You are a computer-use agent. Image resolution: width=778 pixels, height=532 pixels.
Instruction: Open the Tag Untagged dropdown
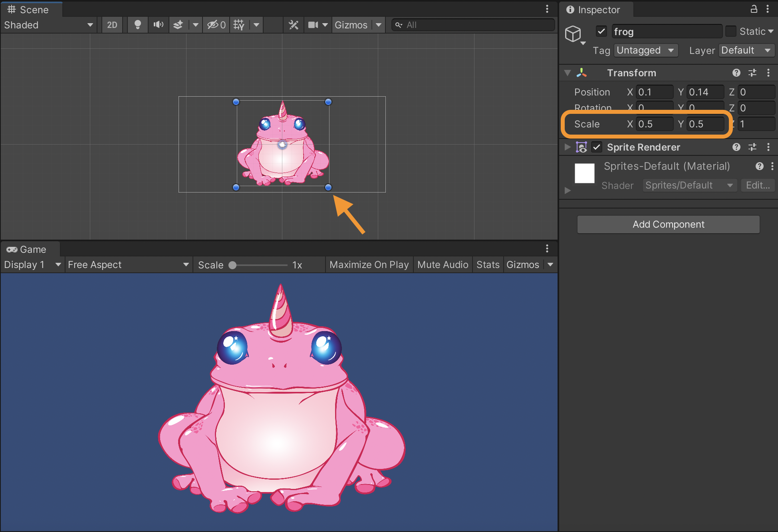point(645,50)
